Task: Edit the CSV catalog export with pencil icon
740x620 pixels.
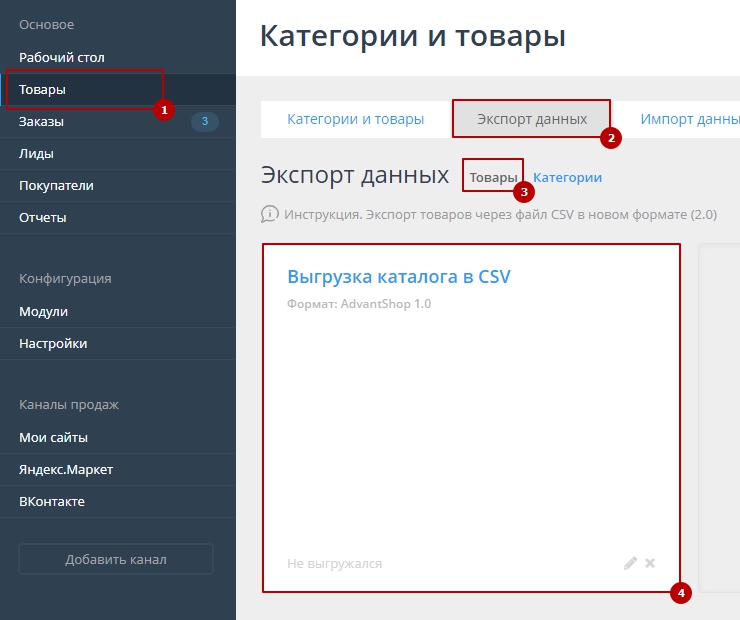Action: click(630, 563)
